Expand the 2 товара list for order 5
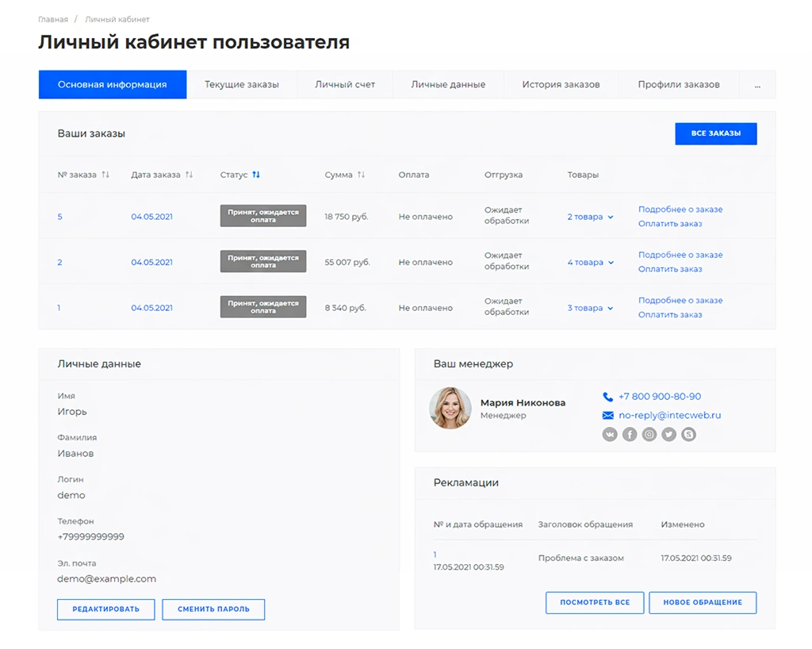This screenshot has height=649, width=812. tap(588, 216)
